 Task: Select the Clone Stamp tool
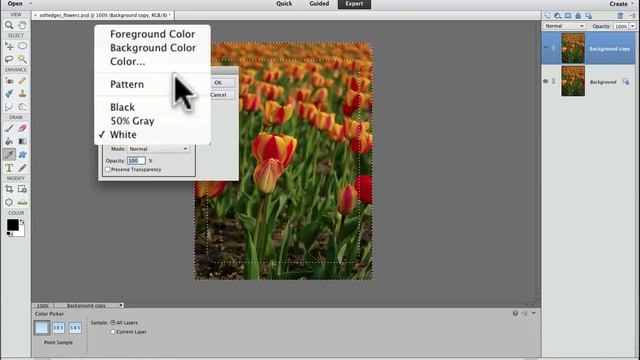click(x=22, y=94)
